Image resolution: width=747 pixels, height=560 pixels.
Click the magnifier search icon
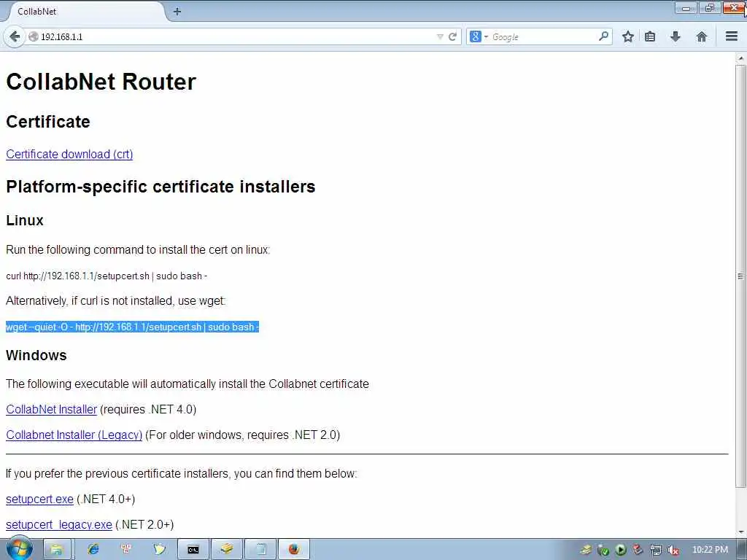tap(603, 36)
